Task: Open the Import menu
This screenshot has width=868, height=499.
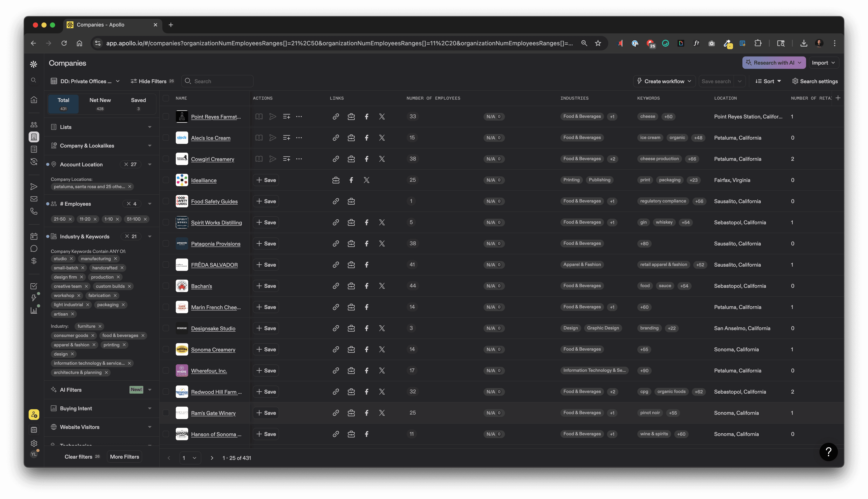Action: (824, 63)
